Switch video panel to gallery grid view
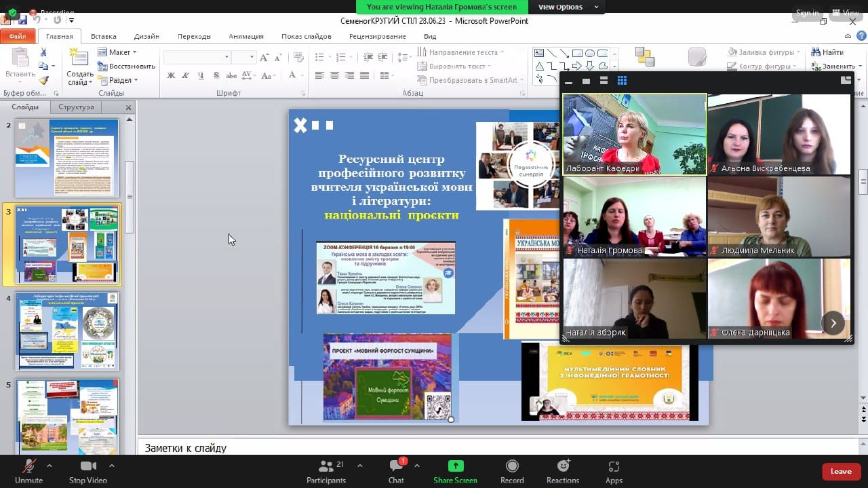Image resolution: width=868 pixels, height=488 pixels. coord(622,81)
